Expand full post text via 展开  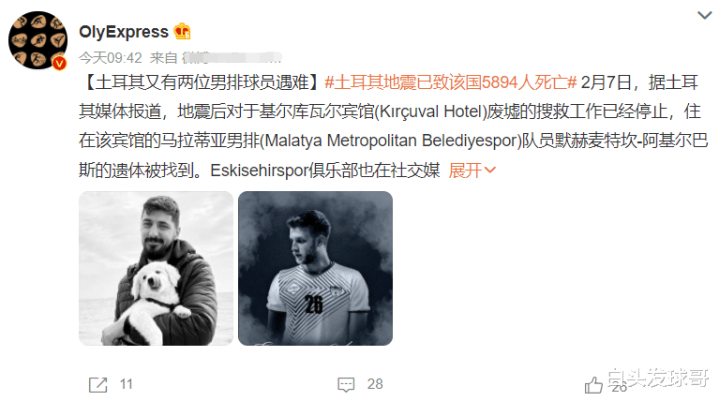(465, 170)
